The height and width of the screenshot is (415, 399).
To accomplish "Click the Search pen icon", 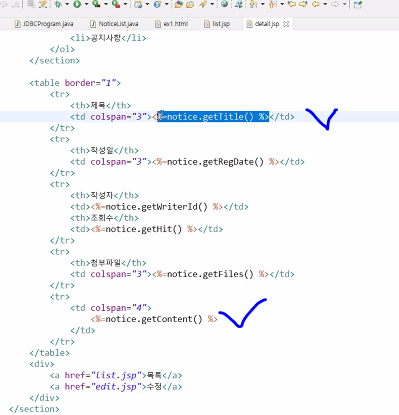I will tap(203, 4).
